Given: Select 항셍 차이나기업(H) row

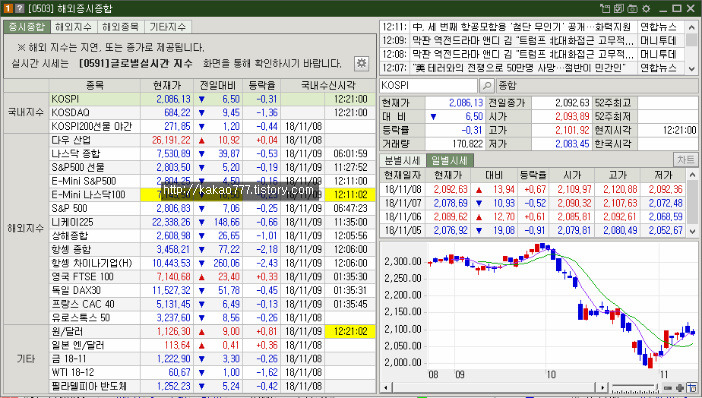Looking at the screenshot, I should click(x=212, y=263).
